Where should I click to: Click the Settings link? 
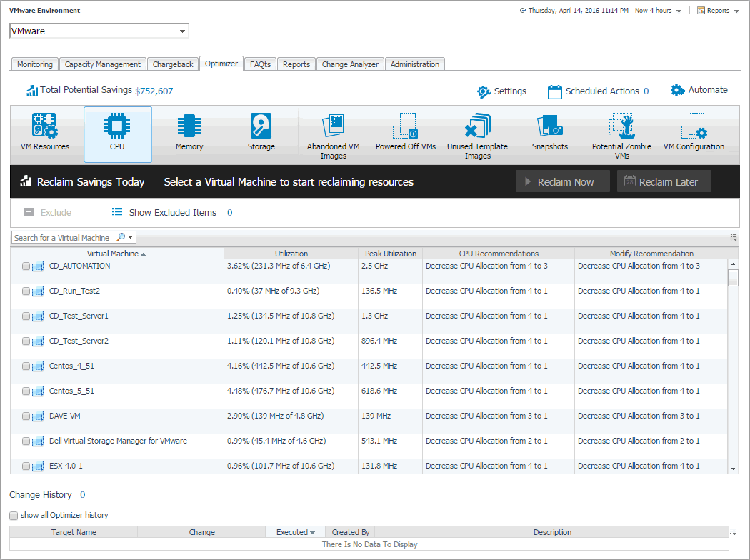coord(502,91)
